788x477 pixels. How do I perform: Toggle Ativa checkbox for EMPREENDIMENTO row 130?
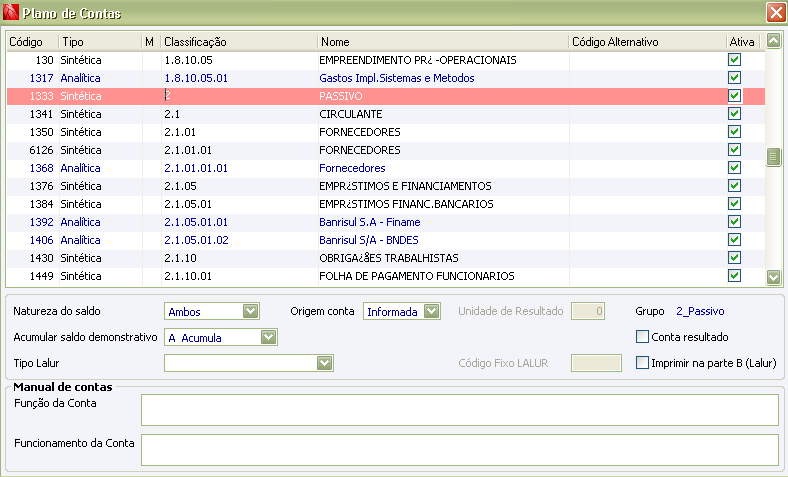click(x=734, y=60)
